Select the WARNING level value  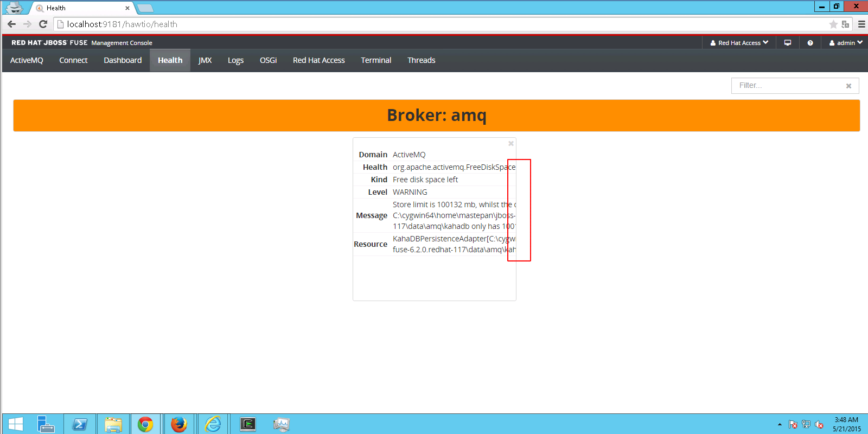tap(410, 192)
